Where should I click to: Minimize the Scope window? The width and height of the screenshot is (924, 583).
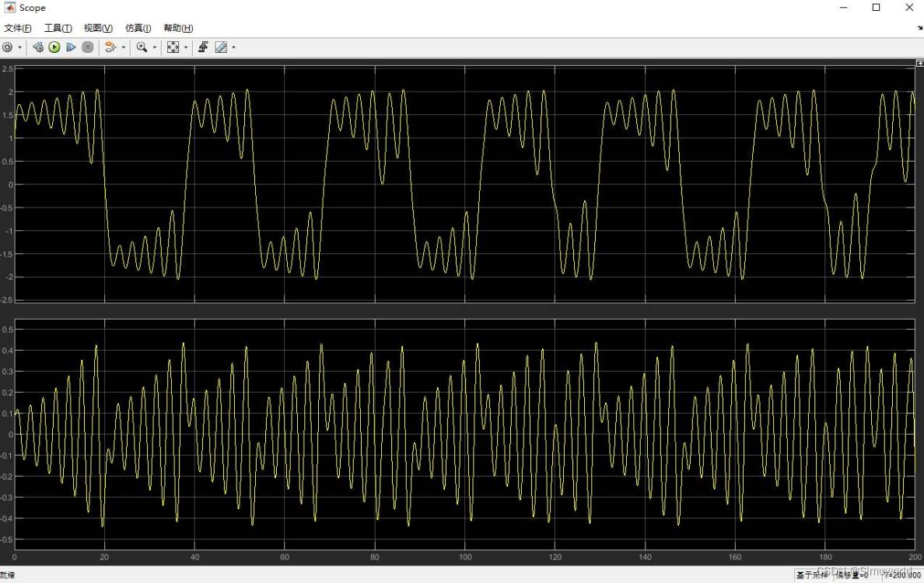pyautogui.click(x=844, y=8)
